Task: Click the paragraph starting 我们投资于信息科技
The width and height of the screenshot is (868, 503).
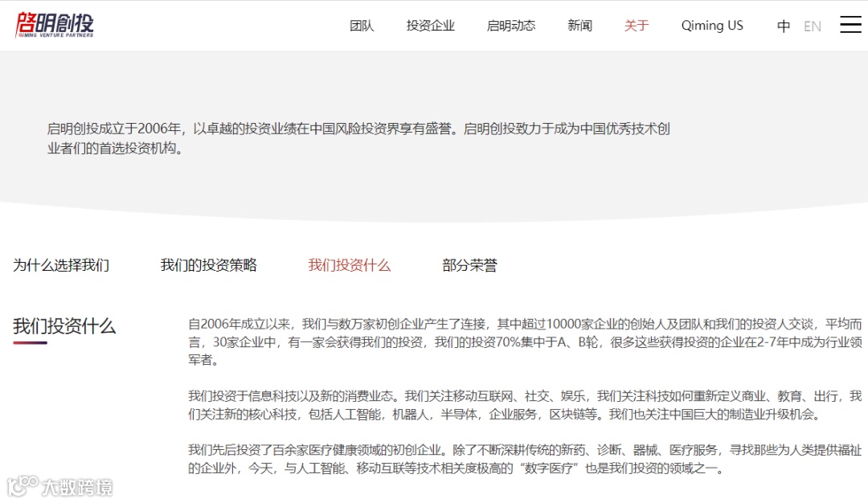Action: (525, 405)
